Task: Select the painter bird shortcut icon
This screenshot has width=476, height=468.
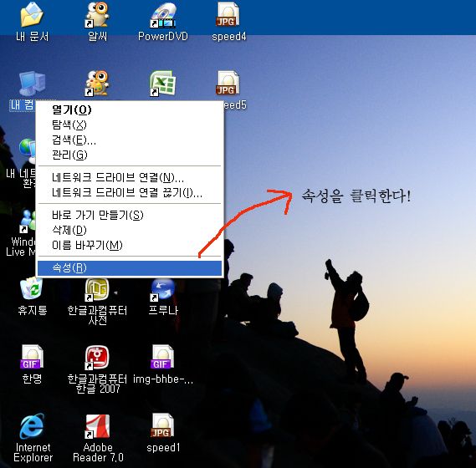Action: coord(97,83)
